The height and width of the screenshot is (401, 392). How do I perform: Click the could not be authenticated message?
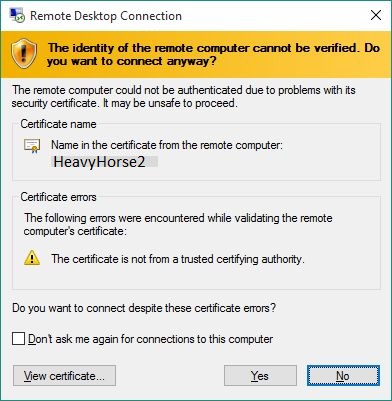tap(183, 97)
